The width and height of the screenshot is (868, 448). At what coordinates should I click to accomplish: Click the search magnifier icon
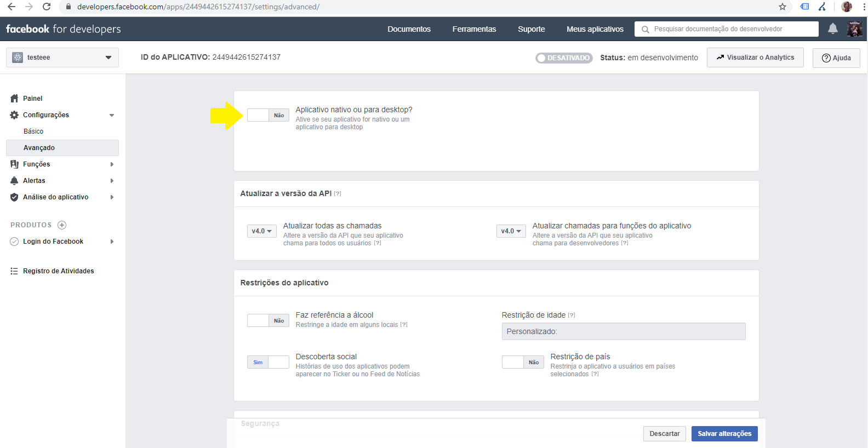tap(645, 29)
